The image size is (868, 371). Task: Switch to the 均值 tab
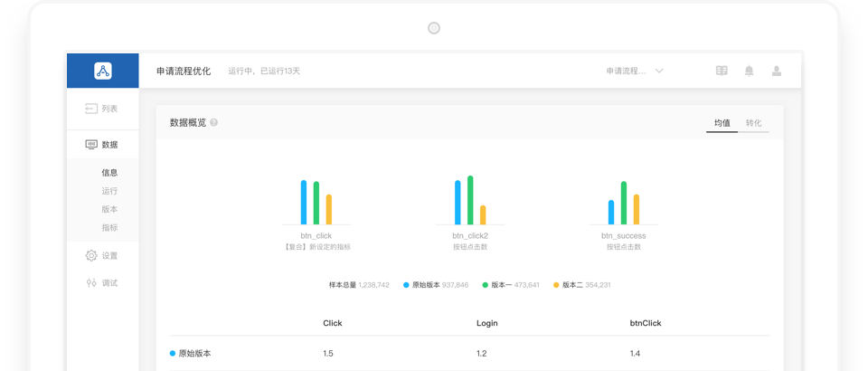[x=722, y=123]
